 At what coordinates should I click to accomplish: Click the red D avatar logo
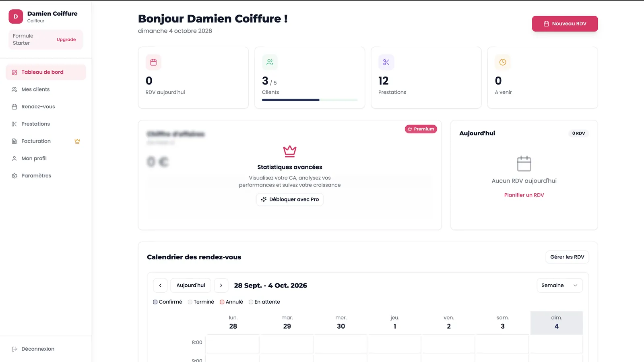(x=16, y=17)
